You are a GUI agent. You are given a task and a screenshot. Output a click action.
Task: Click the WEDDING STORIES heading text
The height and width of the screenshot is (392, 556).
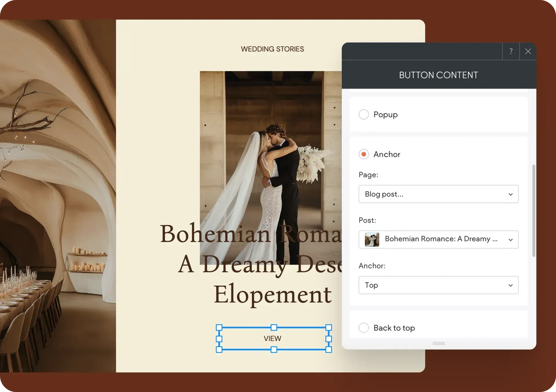pos(272,49)
